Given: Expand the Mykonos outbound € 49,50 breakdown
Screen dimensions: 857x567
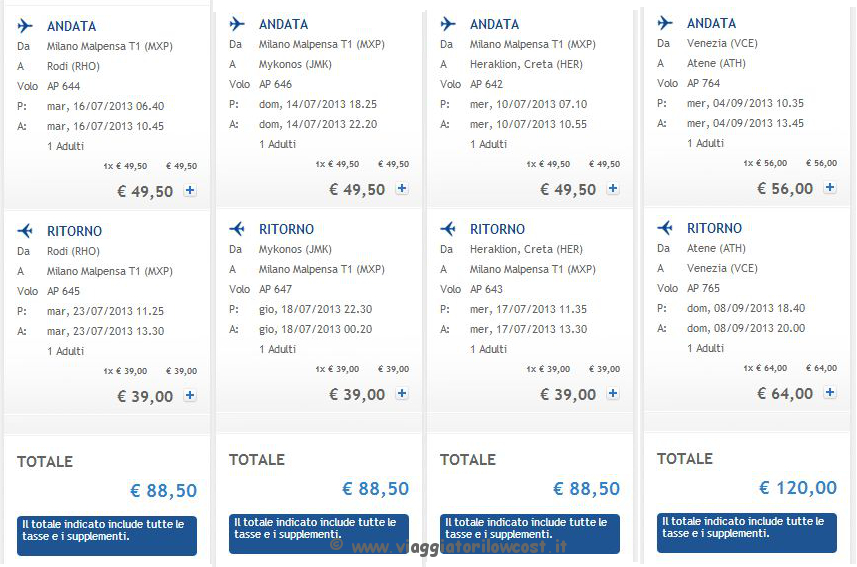Looking at the screenshot, I should click(x=402, y=188).
